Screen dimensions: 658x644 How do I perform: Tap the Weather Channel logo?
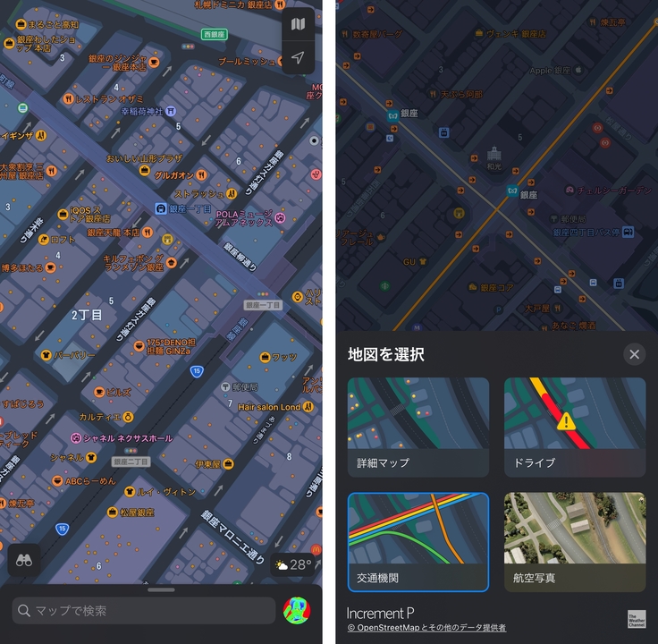pyautogui.click(x=637, y=619)
